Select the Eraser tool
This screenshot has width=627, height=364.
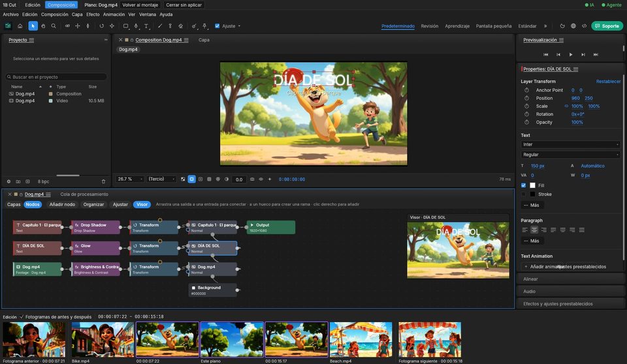[181, 26]
